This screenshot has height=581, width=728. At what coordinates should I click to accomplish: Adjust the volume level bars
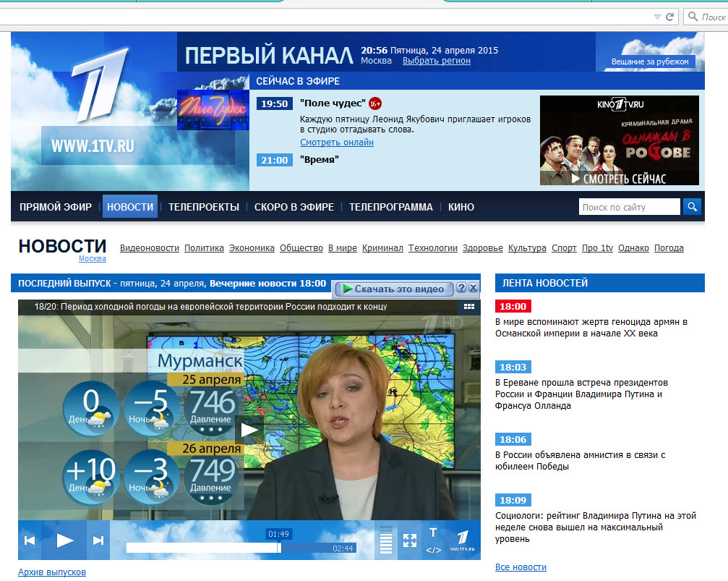tap(386, 540)
